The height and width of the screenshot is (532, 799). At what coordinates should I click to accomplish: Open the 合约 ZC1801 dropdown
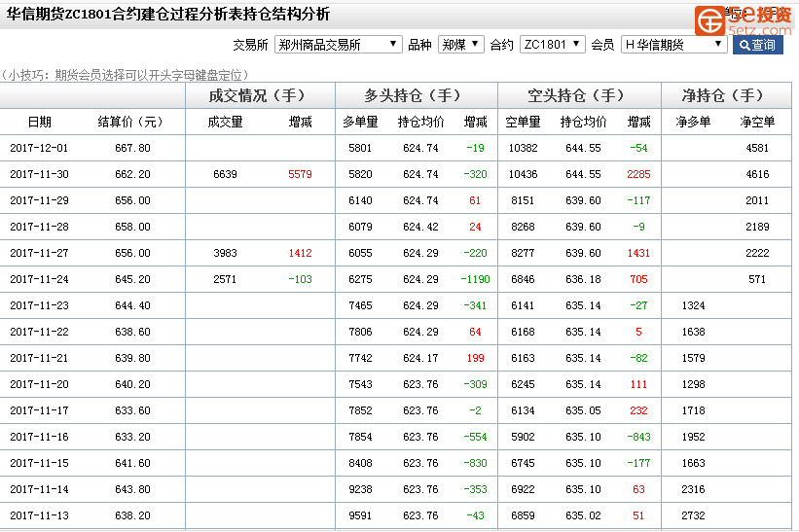click(x=552, y=45)
